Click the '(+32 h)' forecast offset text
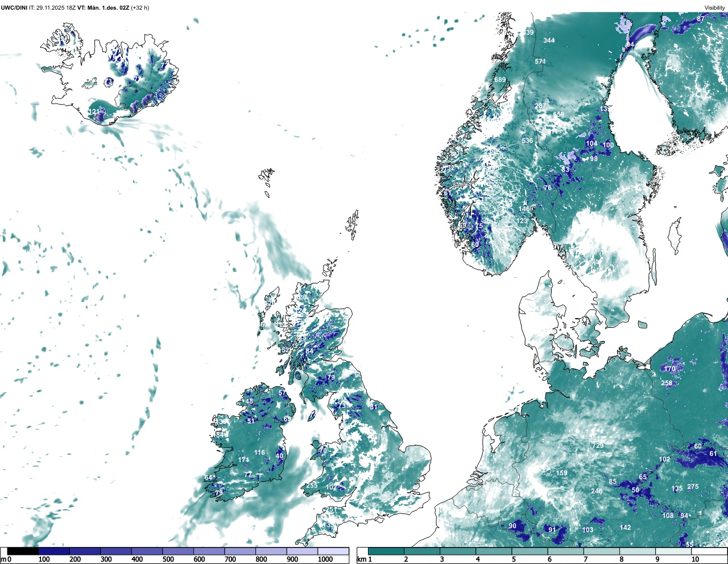728x564 pixels. pyautogui.click(x=140, y=8)
